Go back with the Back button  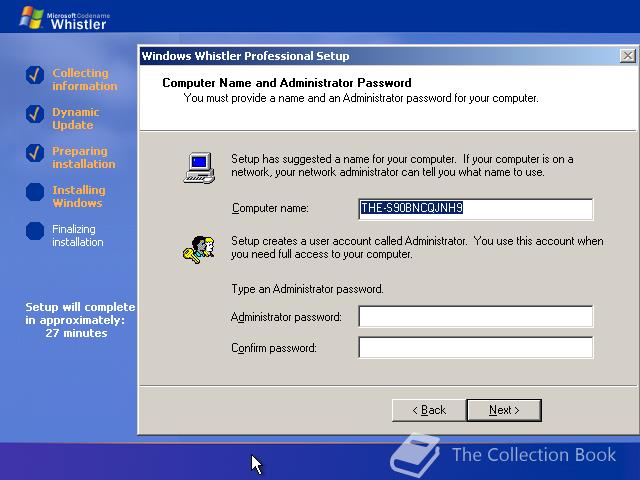429,410
